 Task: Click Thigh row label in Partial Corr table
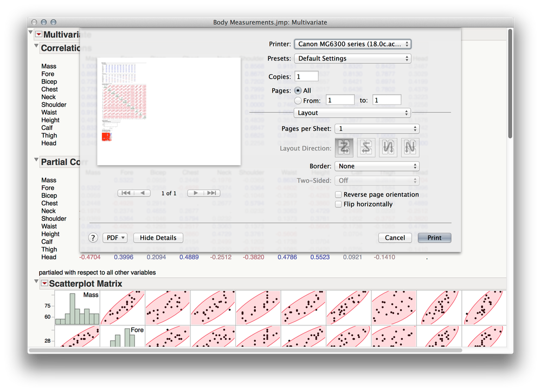[49, 250]
